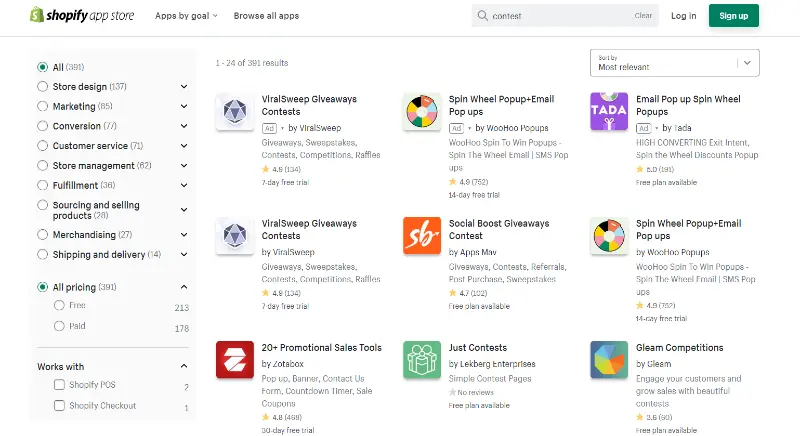Click the search magnifier icon

[482, 16]
